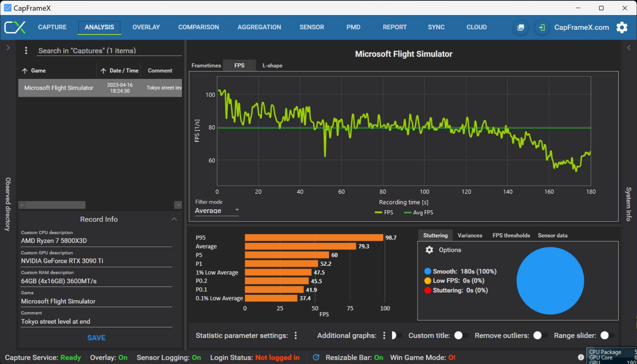637x364 pixels.
Task: Open Additional graphs three-dot menu
Action: click(384, 335)
